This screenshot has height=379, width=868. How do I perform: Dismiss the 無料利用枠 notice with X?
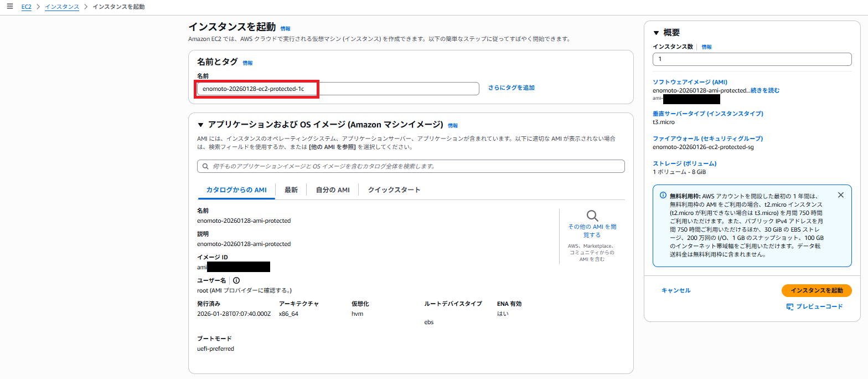pyautogui.click(x=841, y=195)
